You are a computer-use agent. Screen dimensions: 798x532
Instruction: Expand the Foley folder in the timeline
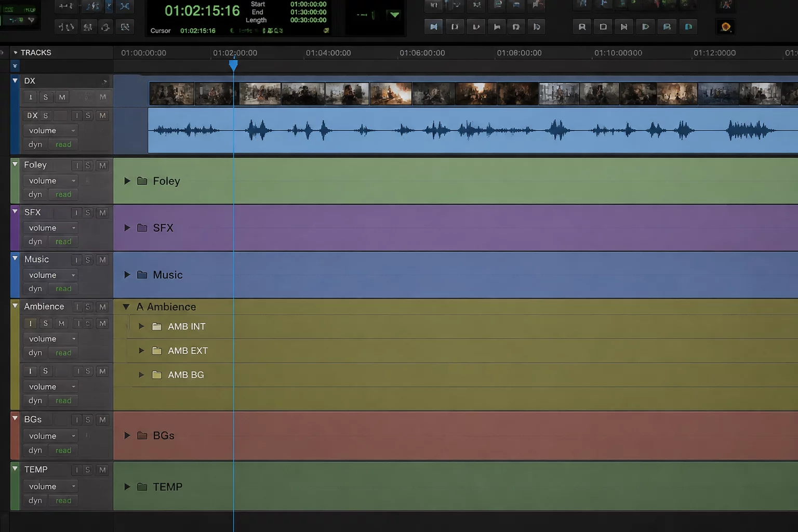(x=127, y=181)
